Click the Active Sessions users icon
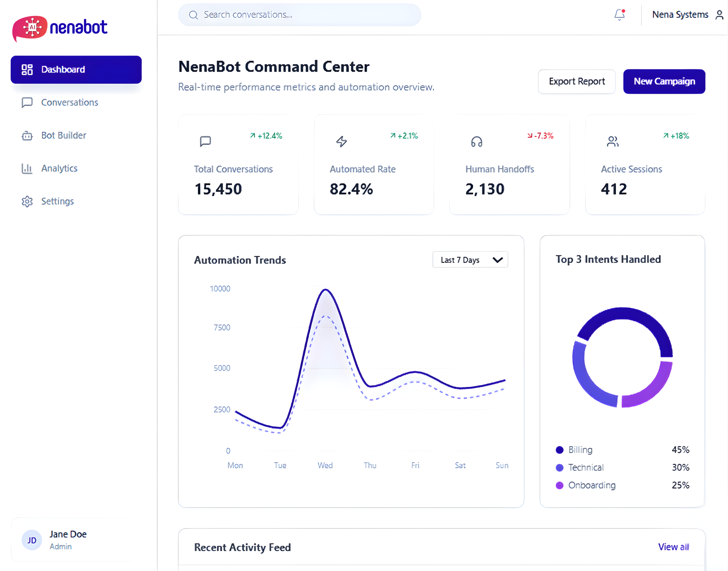The width and height of the screenshot is (728, 571). click(x=613, y=141)
